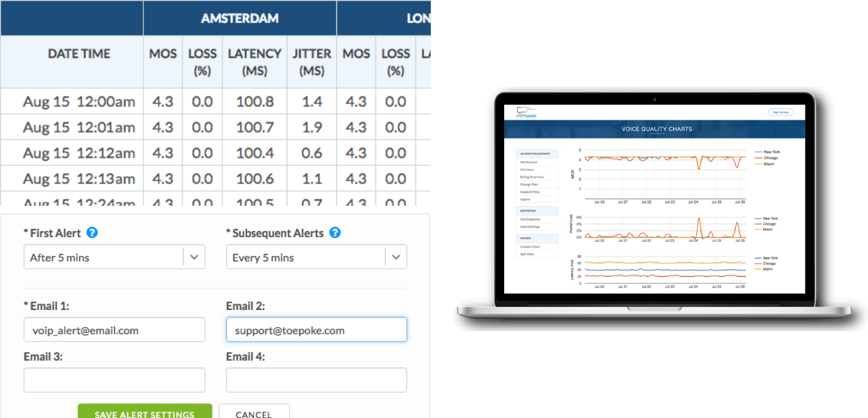Open My Account in the sidebar
868x418 pixels.
point(529,162)
